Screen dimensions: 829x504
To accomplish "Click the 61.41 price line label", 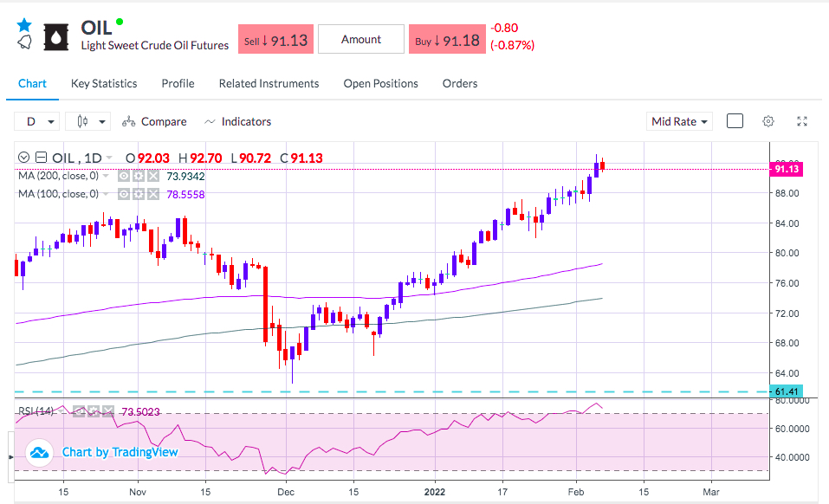I will [x=787, y=391].
